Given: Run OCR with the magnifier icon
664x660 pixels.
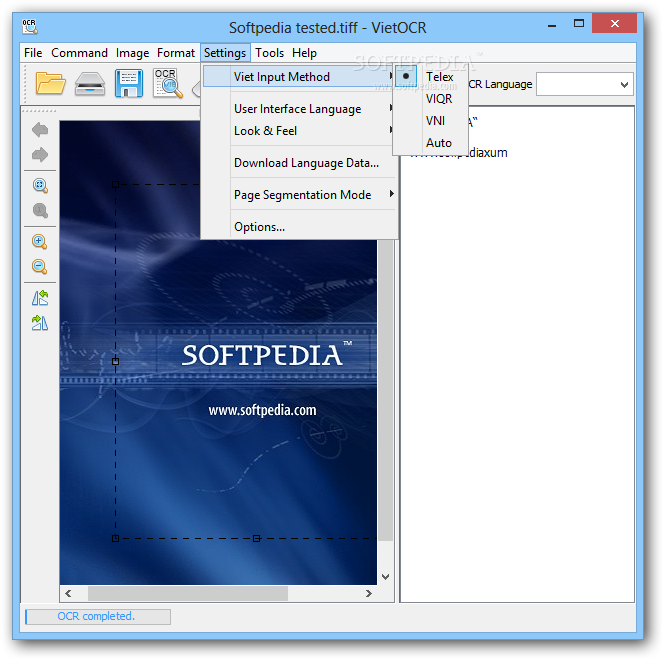Looking at the screenshot, I should tap(168, 83).
